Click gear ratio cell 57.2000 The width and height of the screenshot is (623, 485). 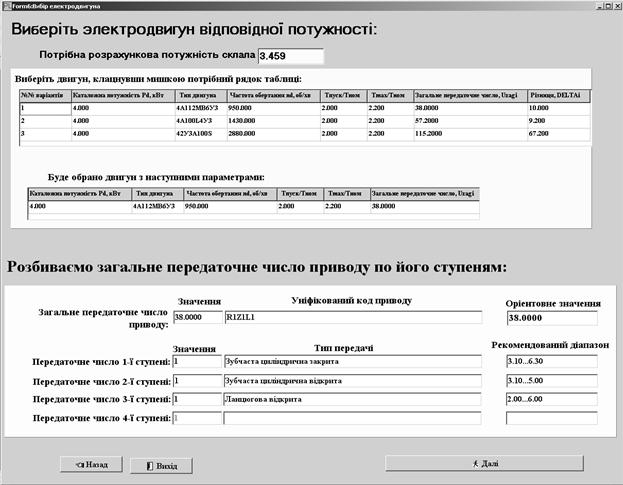[470, 121]
